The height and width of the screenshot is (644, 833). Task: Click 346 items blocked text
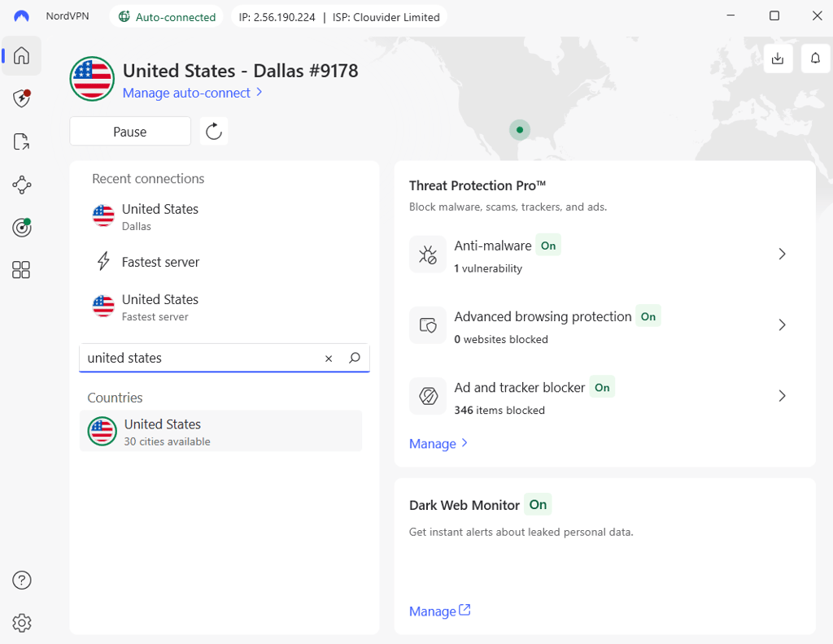pyautogui.click(x=499, y=411)
